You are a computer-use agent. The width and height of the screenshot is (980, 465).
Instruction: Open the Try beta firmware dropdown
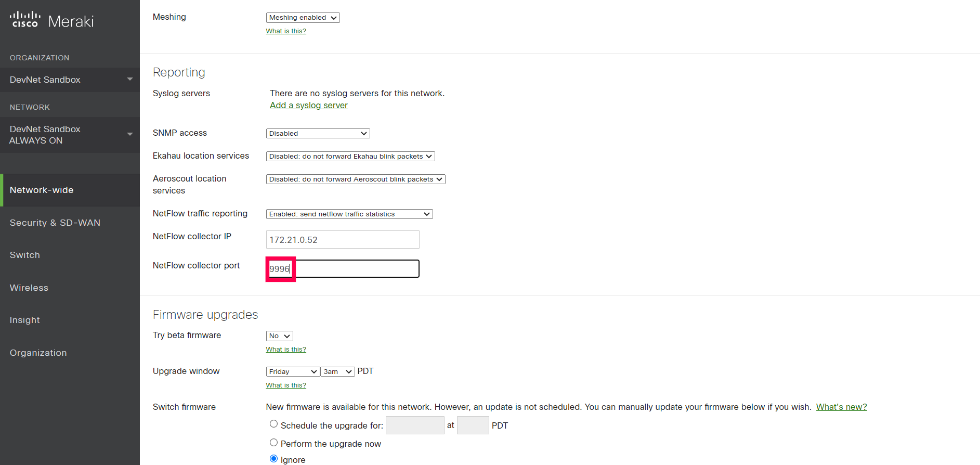coord(279,335)
